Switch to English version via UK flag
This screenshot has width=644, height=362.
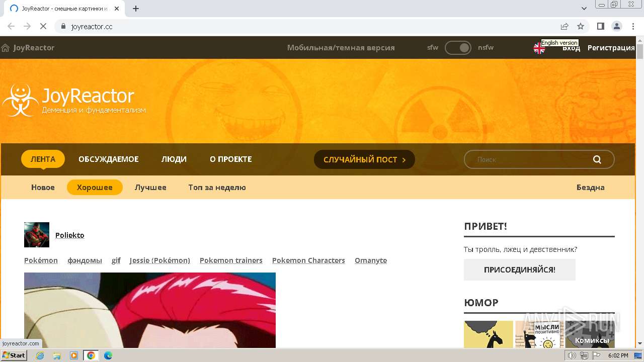(x=539, y=48)
